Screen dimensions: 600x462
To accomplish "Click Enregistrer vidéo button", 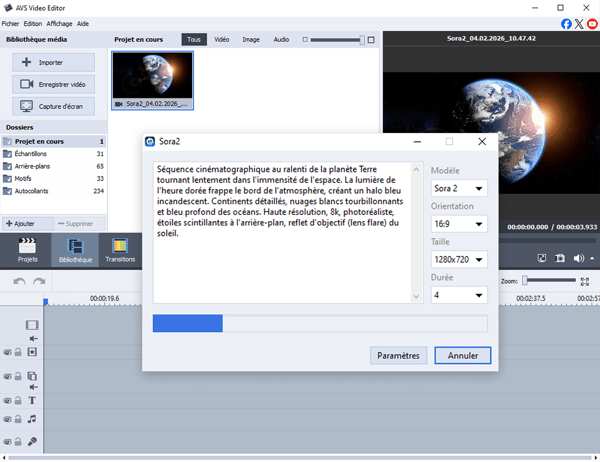I will click(x=53, y=84).
